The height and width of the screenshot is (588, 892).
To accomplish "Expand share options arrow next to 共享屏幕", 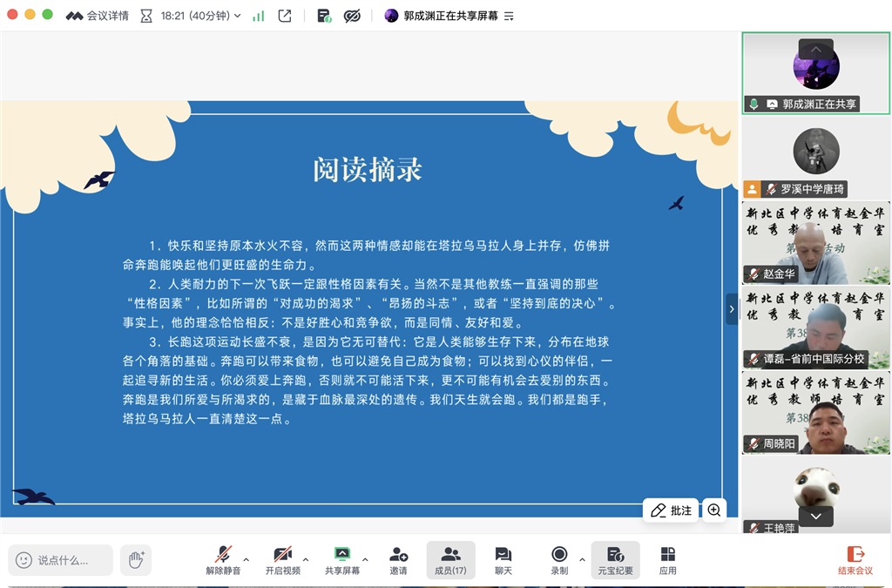I will click(x=365, y=559).
